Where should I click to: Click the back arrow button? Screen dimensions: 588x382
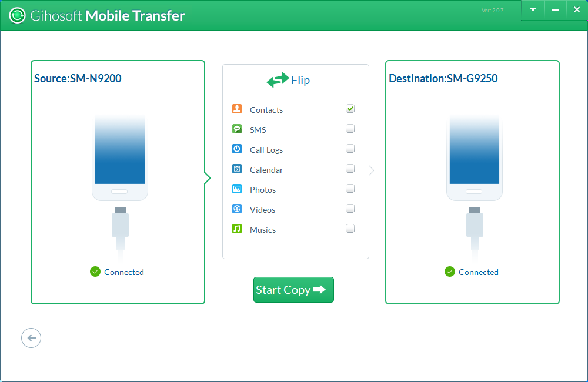tap(31, 337)
